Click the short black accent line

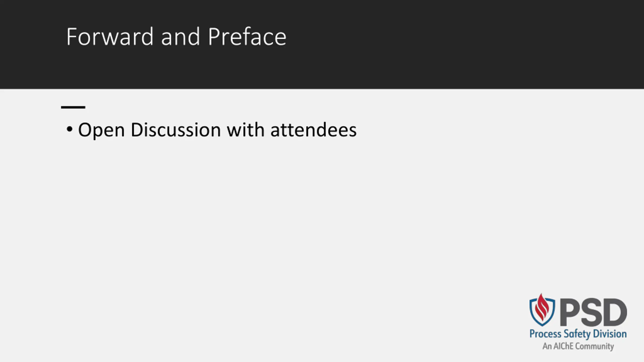[x=73, y=107]
